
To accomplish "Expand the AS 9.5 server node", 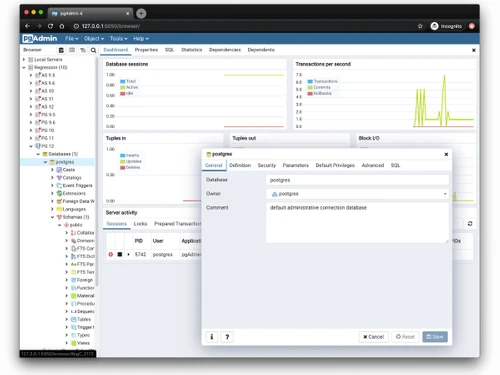I will [31, 75].
